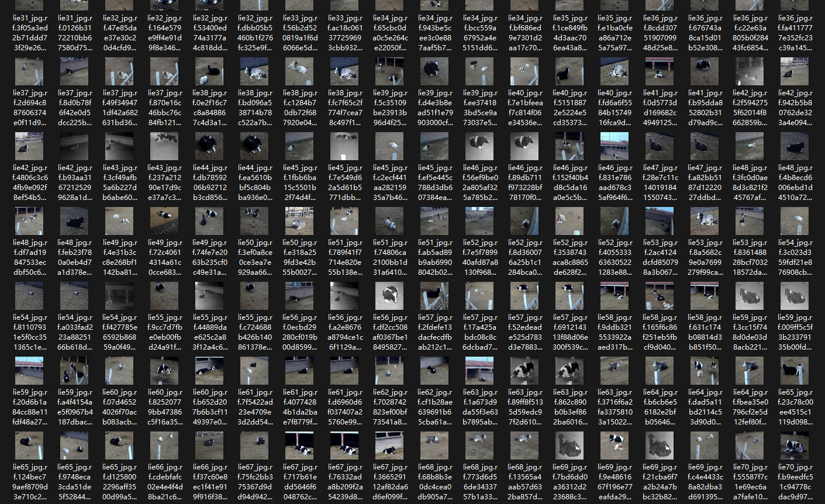Select the label lie45_jpg.rf.7e549d6
The height and width of the screenshot is (504, 825).
[344, 183]
